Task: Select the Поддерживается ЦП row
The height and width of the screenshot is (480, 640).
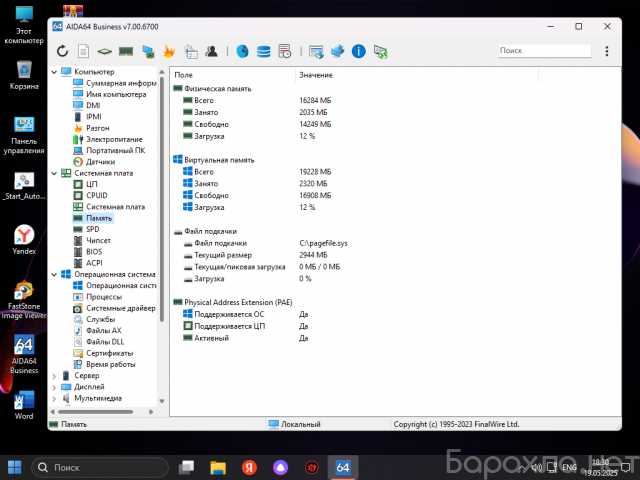Action: pos(229,326)
